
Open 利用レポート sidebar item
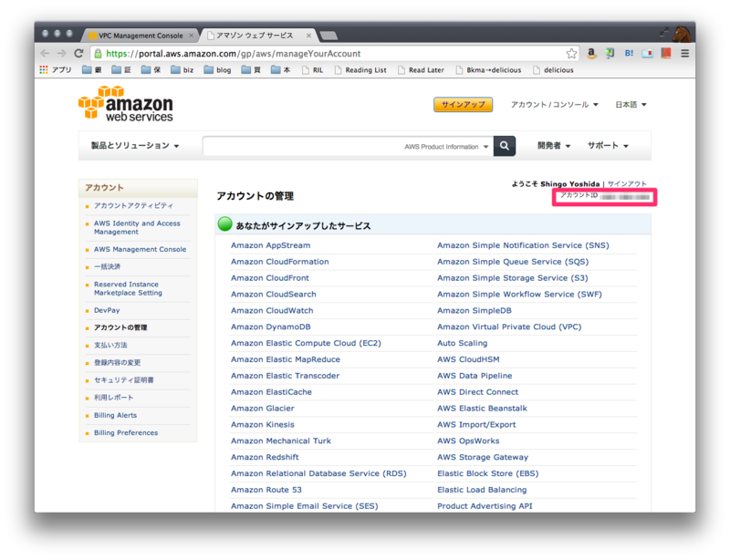point(113,398)
